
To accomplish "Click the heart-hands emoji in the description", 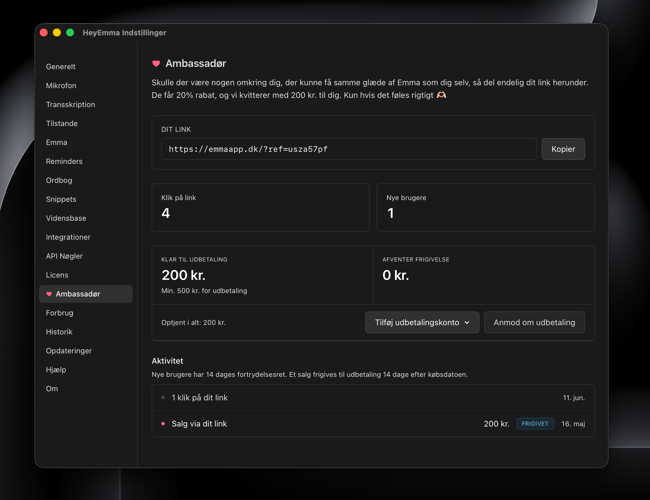I will [x=441, y=95].
